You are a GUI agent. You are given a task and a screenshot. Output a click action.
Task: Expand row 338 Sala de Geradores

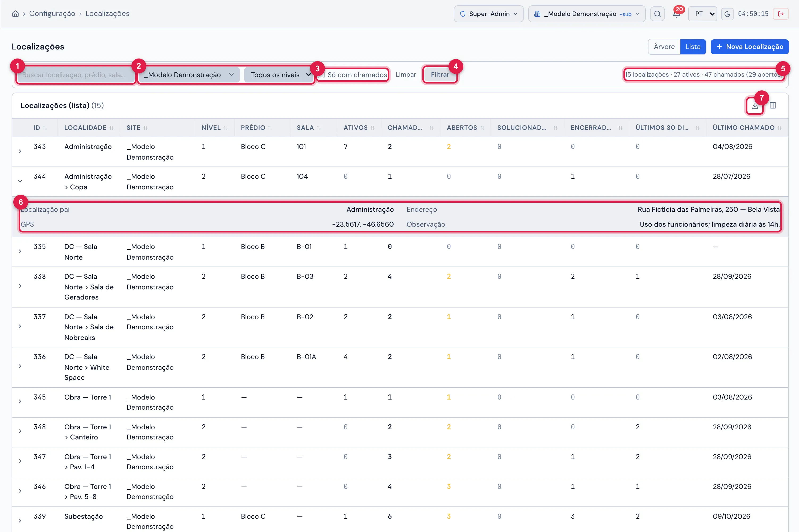coord(20,286)
